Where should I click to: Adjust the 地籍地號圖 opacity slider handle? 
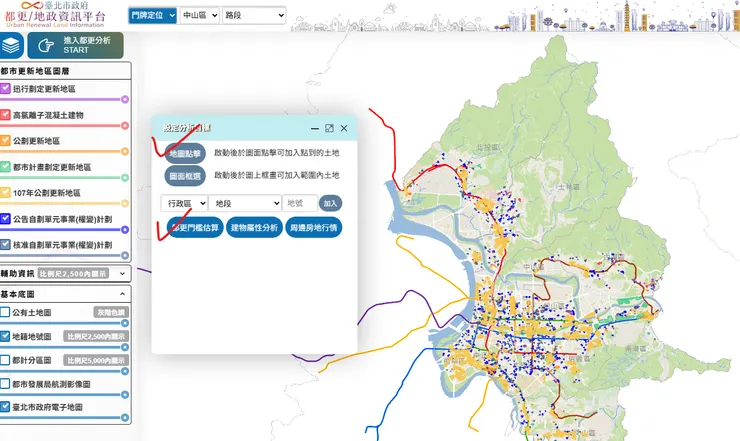coord(125,347)
